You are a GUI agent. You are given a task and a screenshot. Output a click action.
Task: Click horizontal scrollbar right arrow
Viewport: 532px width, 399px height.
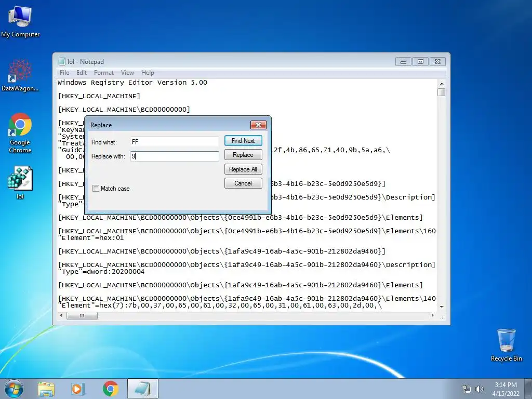point(432,316)
